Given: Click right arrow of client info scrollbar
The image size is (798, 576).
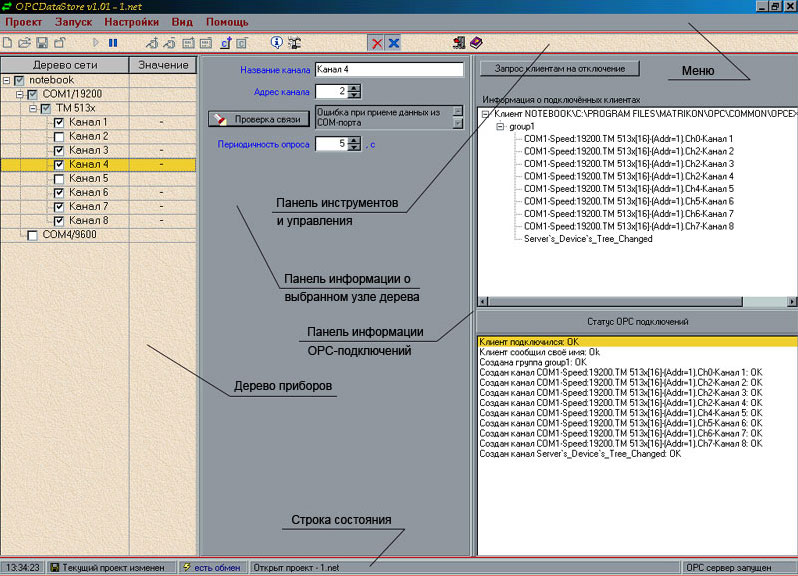Looking at the screenshot, I should coord(792,302).
